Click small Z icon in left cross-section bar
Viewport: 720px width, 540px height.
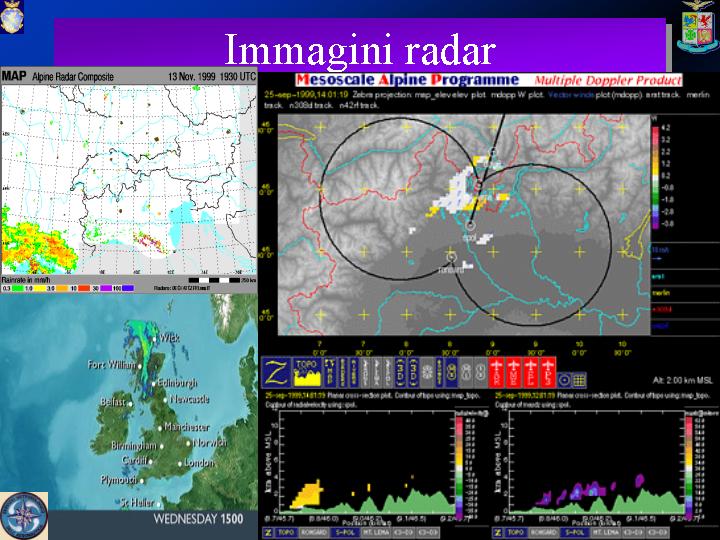tap(269, 533)
